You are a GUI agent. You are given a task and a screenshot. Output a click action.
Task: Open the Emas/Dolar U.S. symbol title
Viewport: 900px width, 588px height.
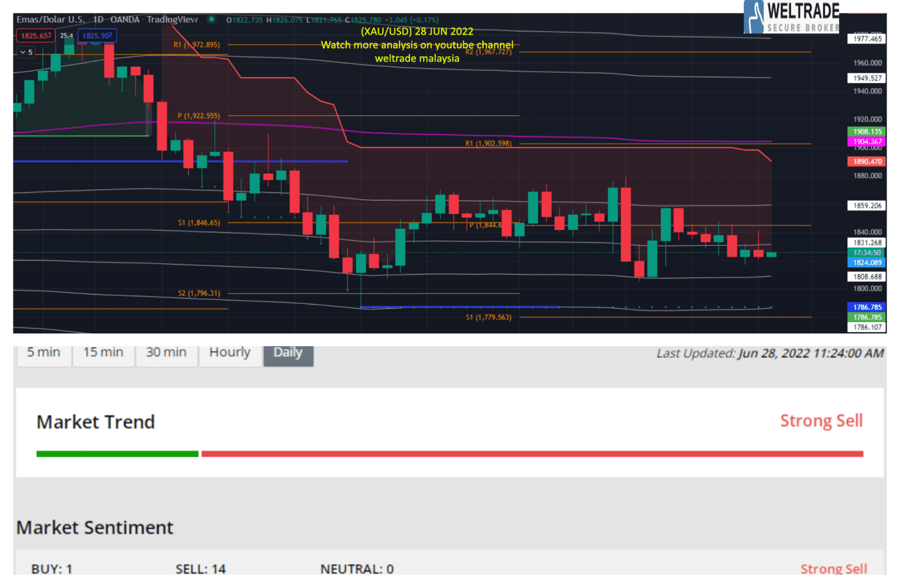click(x=51, y=19)
